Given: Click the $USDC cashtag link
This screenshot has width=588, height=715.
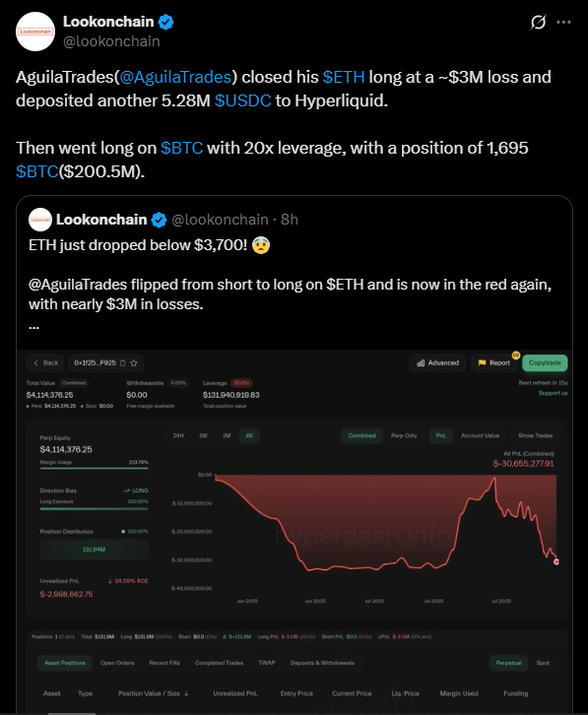Looking at the screenshot, I should pyautogui.click(x=242, y=100).
